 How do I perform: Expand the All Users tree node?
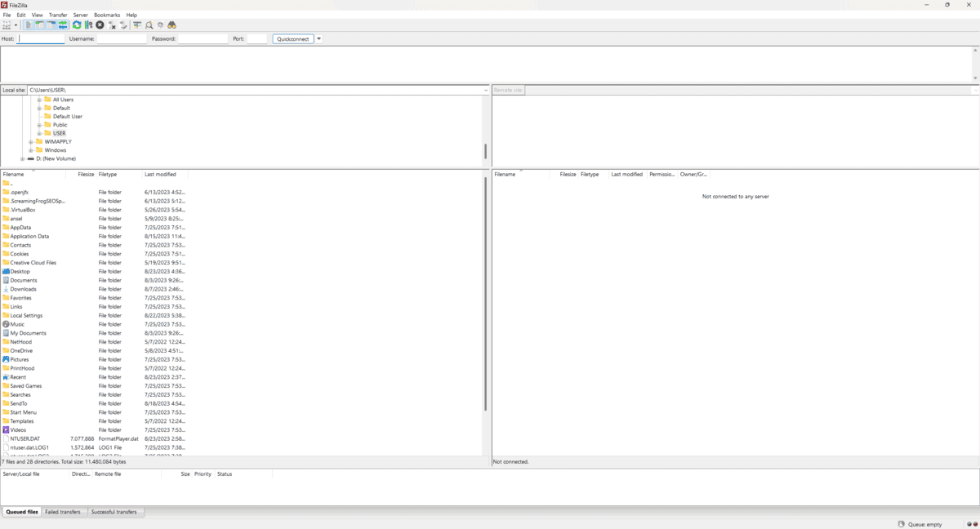point(38,100)
